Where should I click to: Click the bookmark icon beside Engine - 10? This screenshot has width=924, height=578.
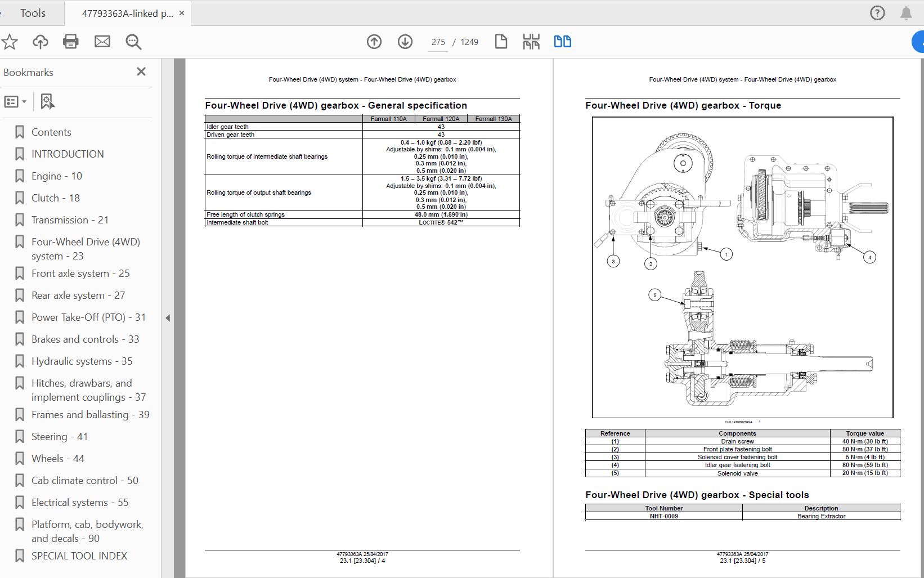20,176
